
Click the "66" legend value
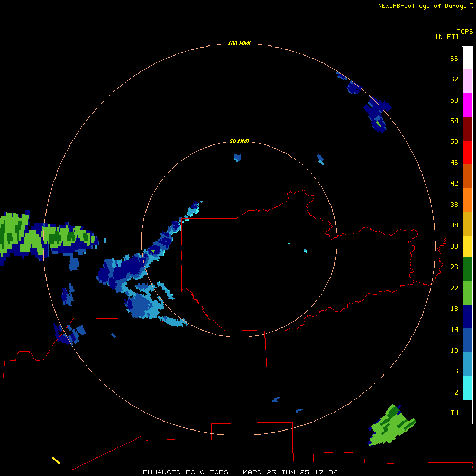454,58
